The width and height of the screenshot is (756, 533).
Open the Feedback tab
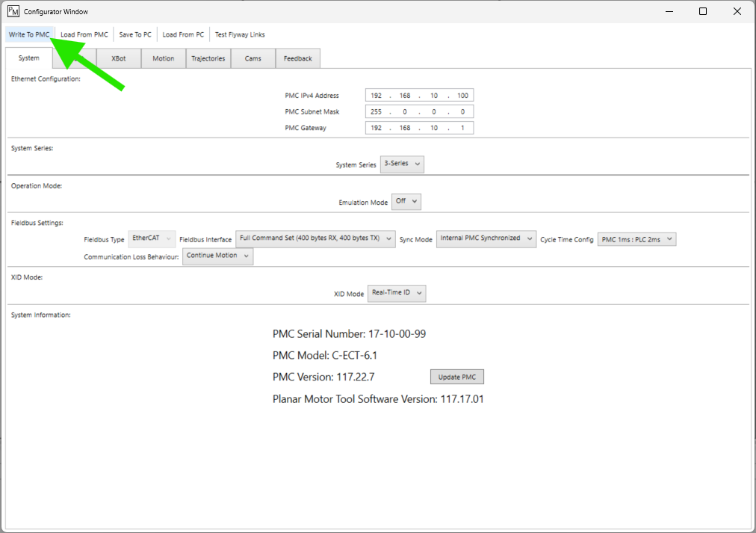(298, 58)
